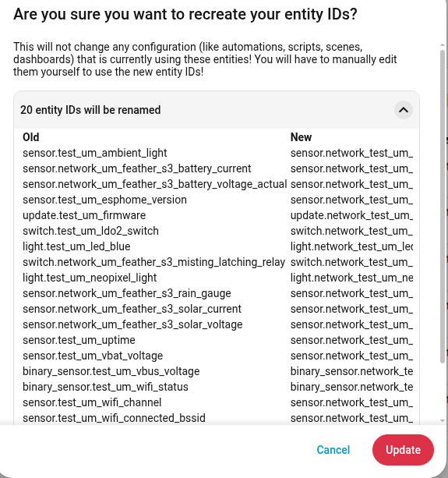Click the Update button
448x478 pixels.
point(403,450)
